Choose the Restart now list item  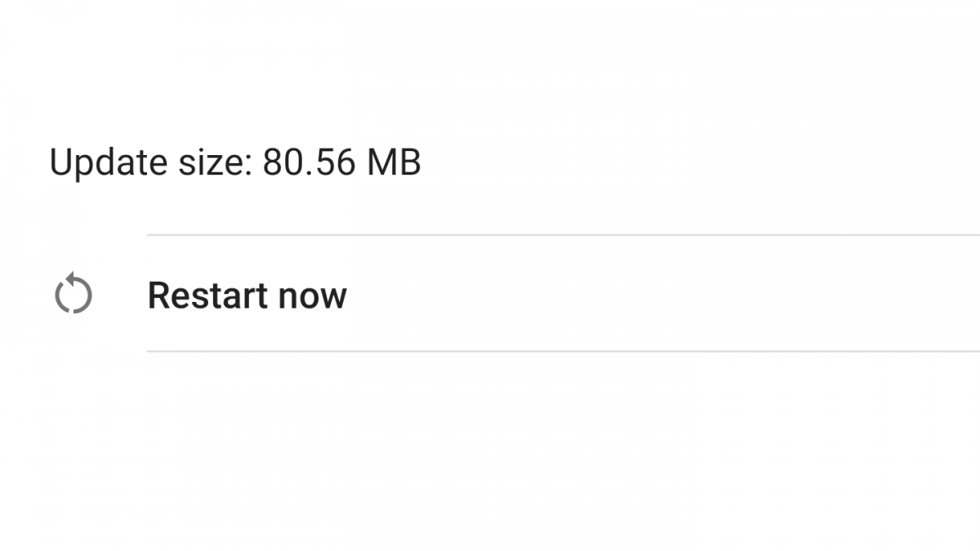pos(247,295)
